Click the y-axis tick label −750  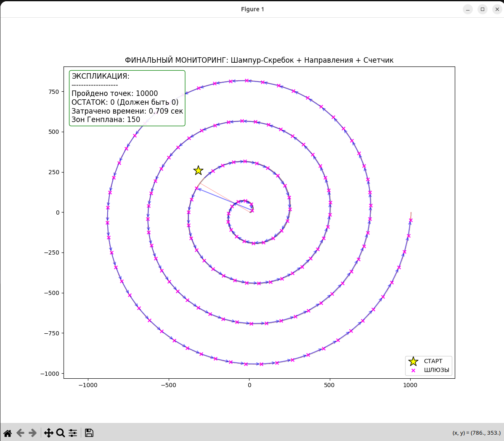(51, 333)
